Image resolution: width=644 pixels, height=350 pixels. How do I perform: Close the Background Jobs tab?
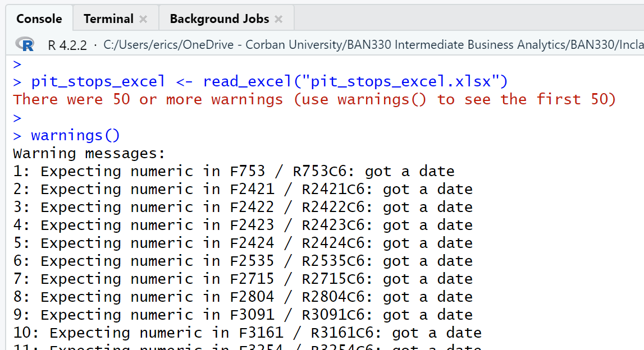pyautogui.click(x=278, y=19)
